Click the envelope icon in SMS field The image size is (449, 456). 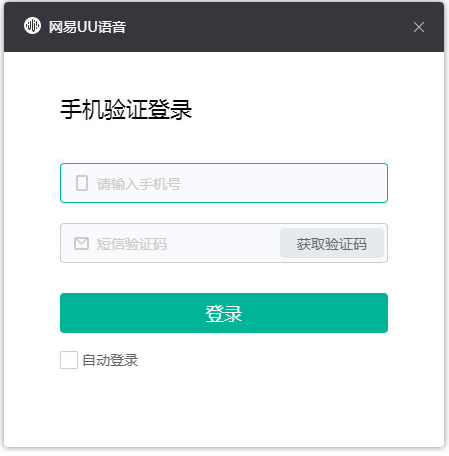click(x=81, y=243)
